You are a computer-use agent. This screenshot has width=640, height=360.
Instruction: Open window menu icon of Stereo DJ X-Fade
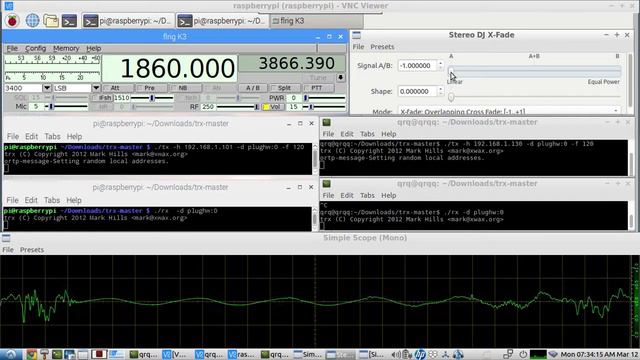coord(356,35)
